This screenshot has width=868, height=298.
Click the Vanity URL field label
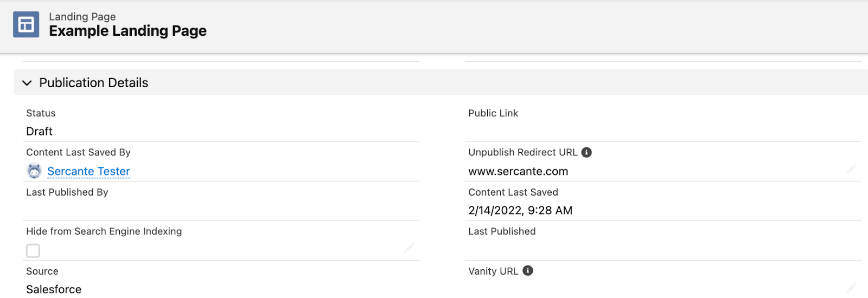tap(493, 271)
